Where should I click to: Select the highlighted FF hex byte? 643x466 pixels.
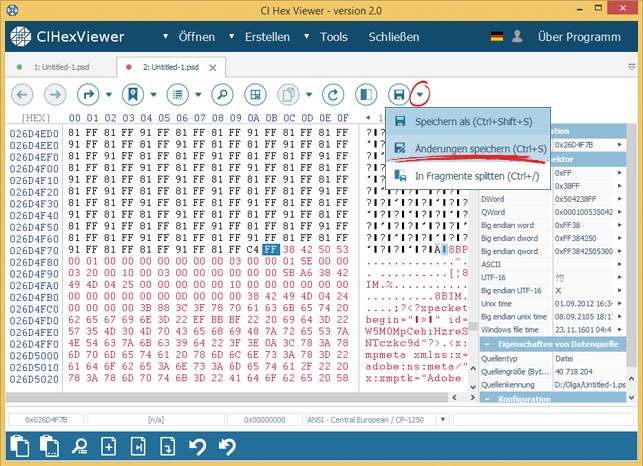[x=271, y=249]
